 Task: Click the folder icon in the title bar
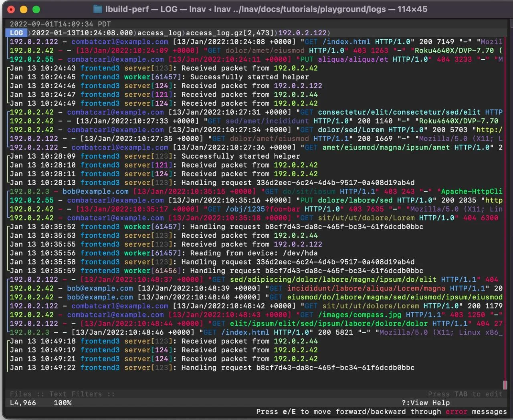coord(98,9)
